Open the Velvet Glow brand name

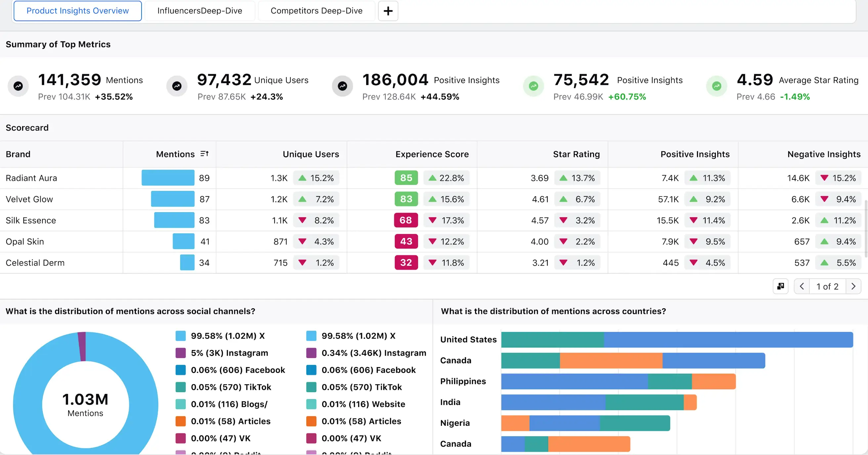click(29, 199)
